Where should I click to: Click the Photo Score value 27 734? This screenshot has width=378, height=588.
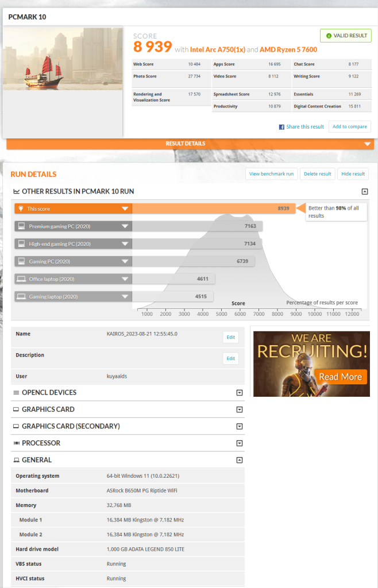194,76
